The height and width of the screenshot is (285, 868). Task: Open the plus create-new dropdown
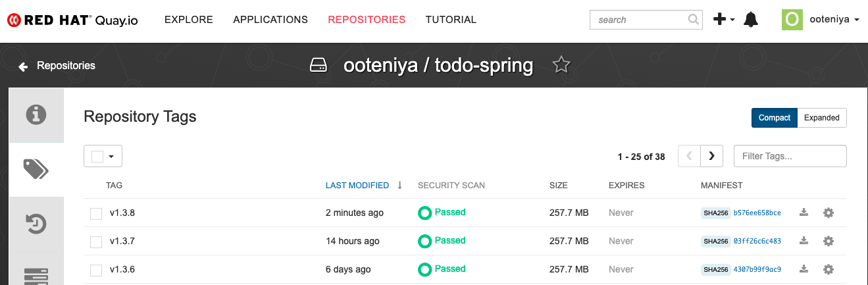pyautogui.click(x=725, y=20)
